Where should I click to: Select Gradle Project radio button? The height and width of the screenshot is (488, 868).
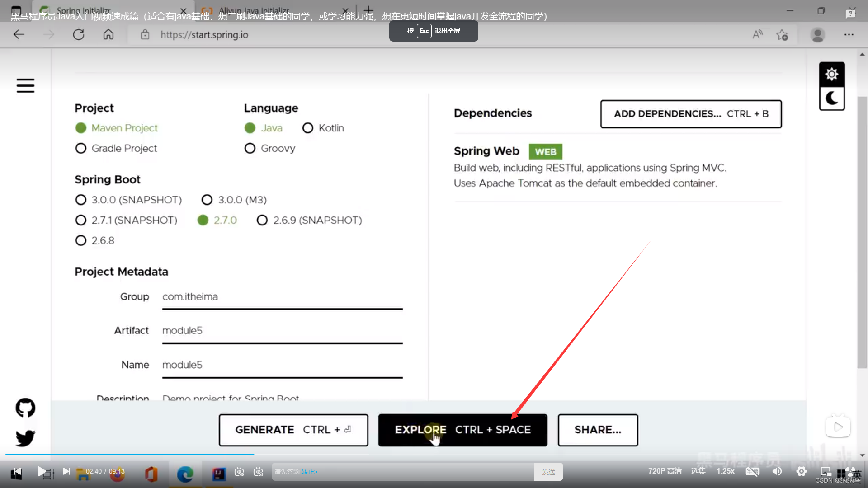pyautogui.click(x=81, y=148)
